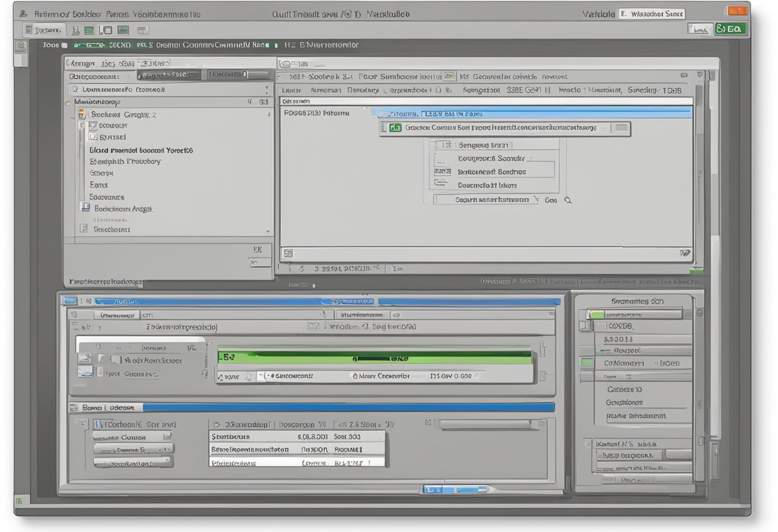Click the blue drive icon in lower-left panel
The height and width of the screenshot is (532, 778).
click(84, 372)
